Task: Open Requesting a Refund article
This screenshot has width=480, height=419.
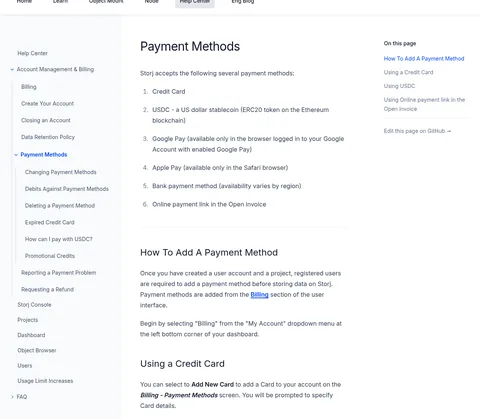Action: click(47, 289)
